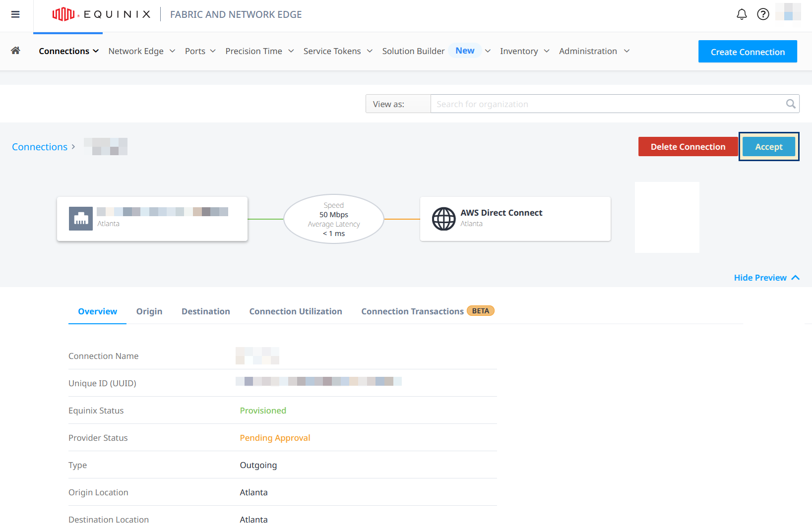Click the Unique ID (UUID) label
This screenshot has width=812, height=532.
pos(102,383)
